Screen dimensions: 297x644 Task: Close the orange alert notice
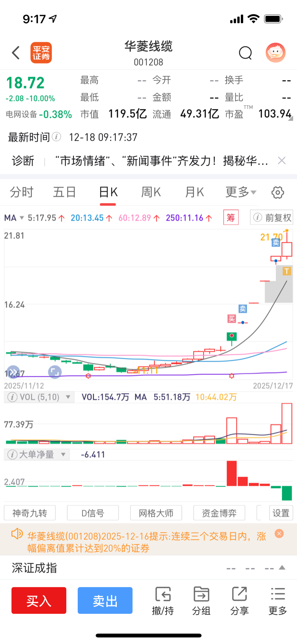click(279, 534)
